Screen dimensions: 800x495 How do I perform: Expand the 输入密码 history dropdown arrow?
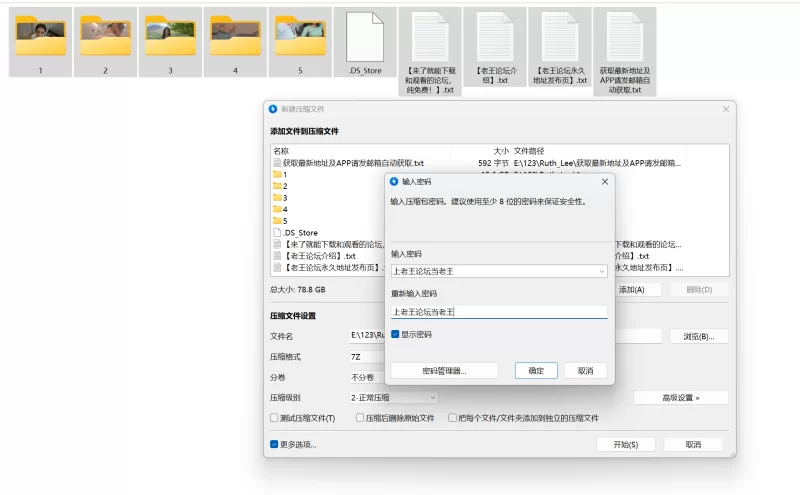click(602, 271)
